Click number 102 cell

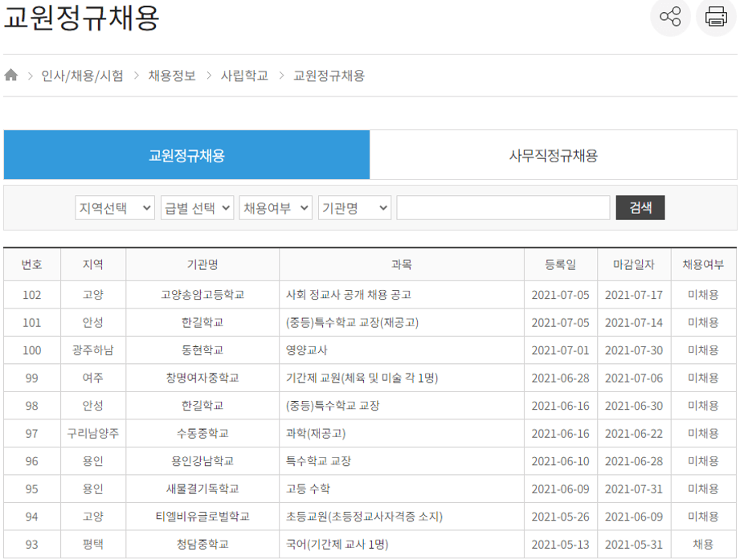click(31, 295)
